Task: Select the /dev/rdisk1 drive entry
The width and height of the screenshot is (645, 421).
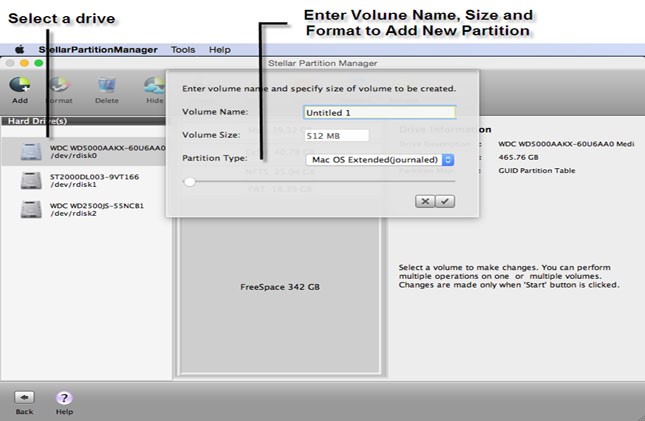Action: pyautogui.click(x=86, y=180)
